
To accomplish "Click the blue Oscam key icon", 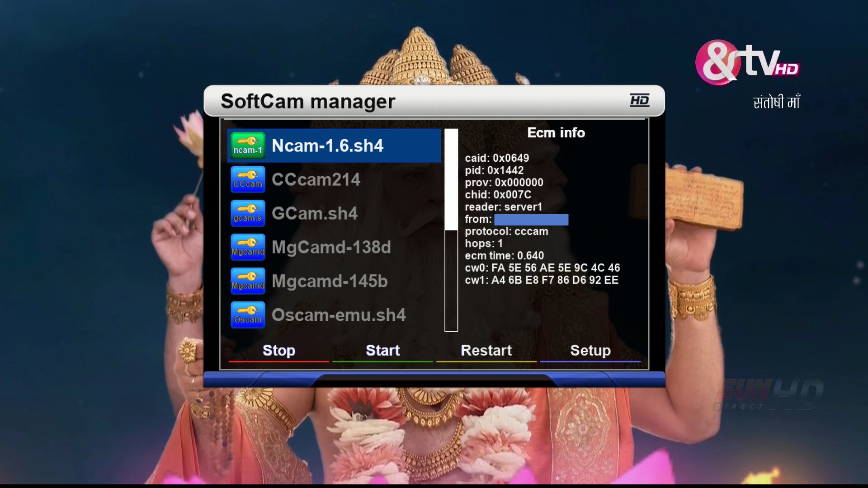I will click(247, 315).
